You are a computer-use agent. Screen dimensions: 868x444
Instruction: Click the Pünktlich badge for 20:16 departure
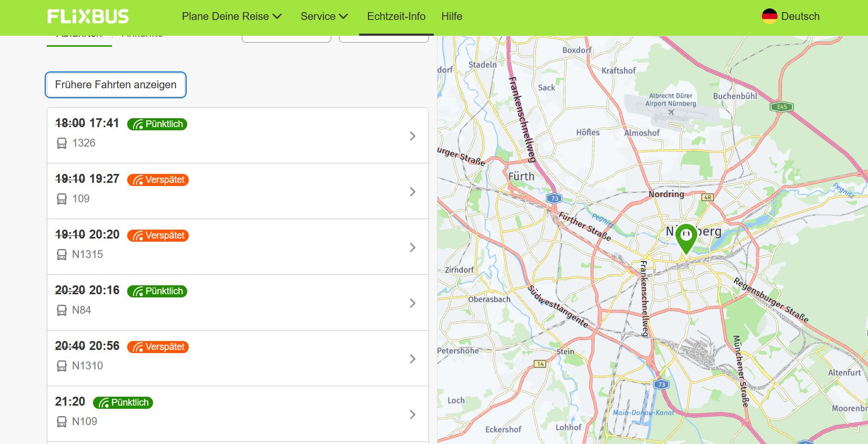click(x=157, y=291)
